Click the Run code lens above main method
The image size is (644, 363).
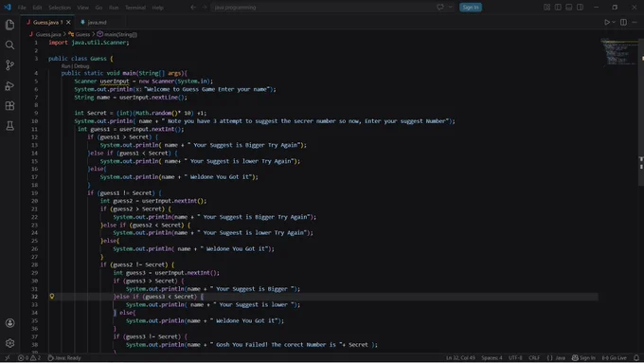65,65
